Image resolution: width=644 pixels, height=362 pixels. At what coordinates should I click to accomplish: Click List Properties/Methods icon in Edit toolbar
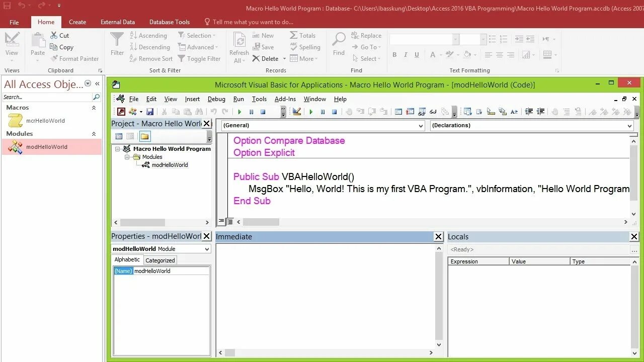467,112
